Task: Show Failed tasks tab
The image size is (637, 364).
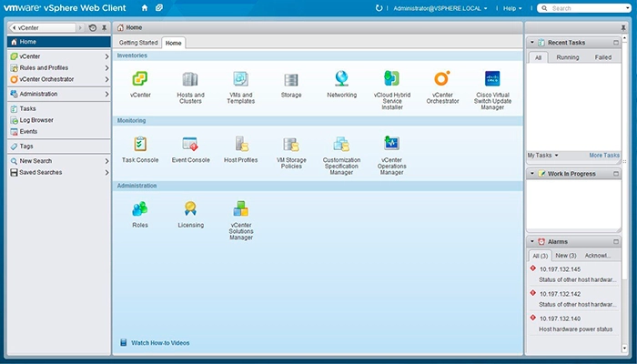Action: coord(602,57)
